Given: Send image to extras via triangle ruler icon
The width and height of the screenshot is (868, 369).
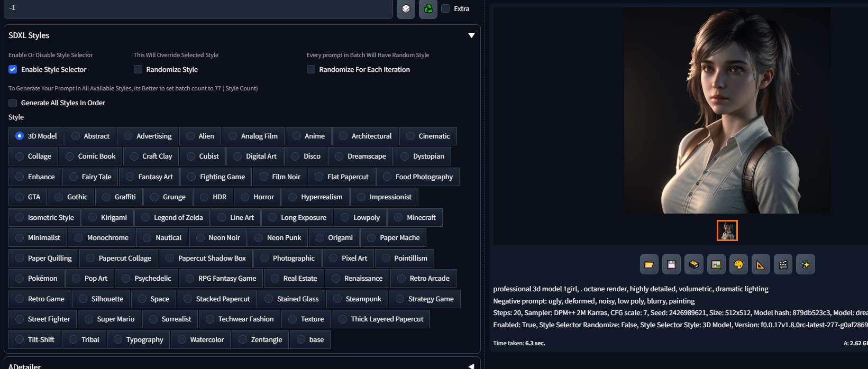Looking at the screenshot, I should pyautogui.click(x=761, y=264).
